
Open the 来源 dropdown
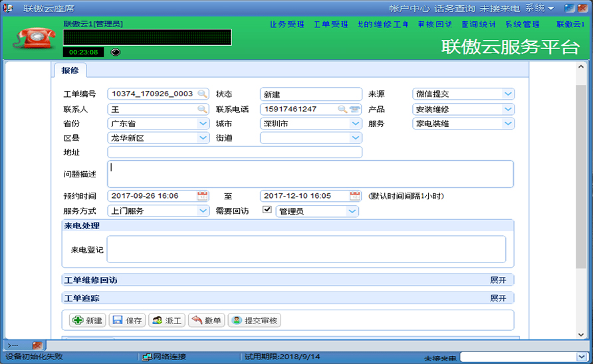[x=508, y=94]
